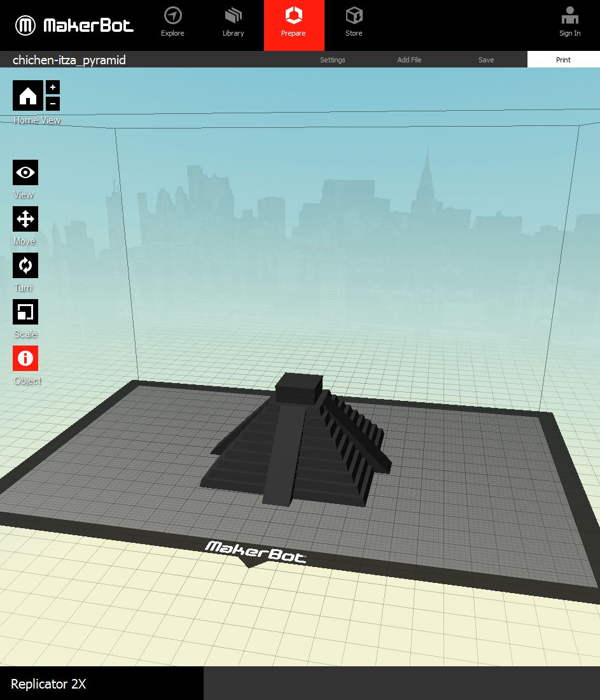The height and width of the screenshot is (700, 600).
Task: Click the Home View icon
Action: (x=28, y=95)
